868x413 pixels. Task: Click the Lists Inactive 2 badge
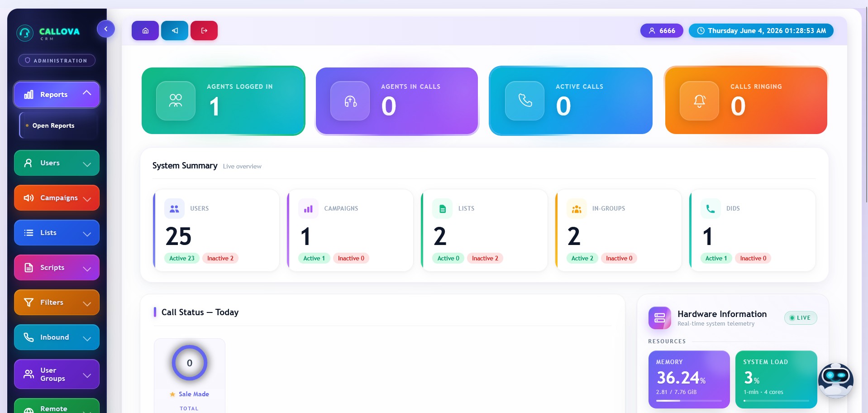point(485,258)
